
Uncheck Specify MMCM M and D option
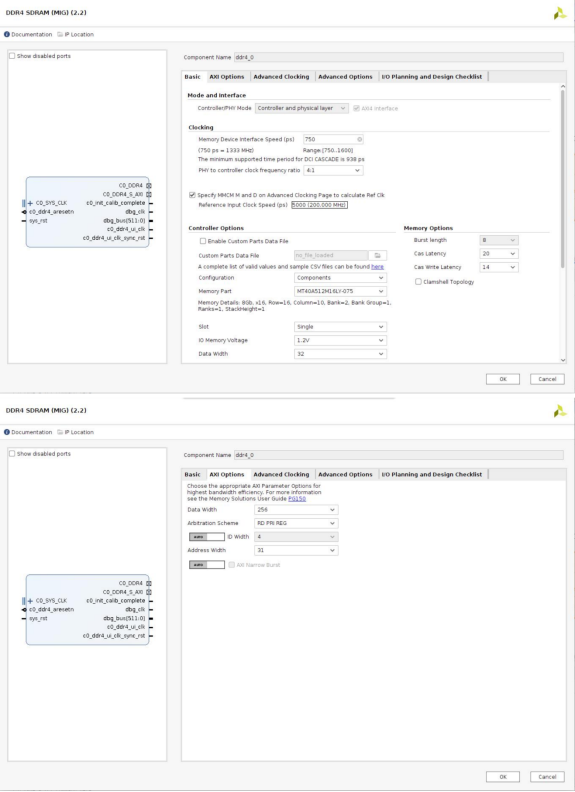192,195
